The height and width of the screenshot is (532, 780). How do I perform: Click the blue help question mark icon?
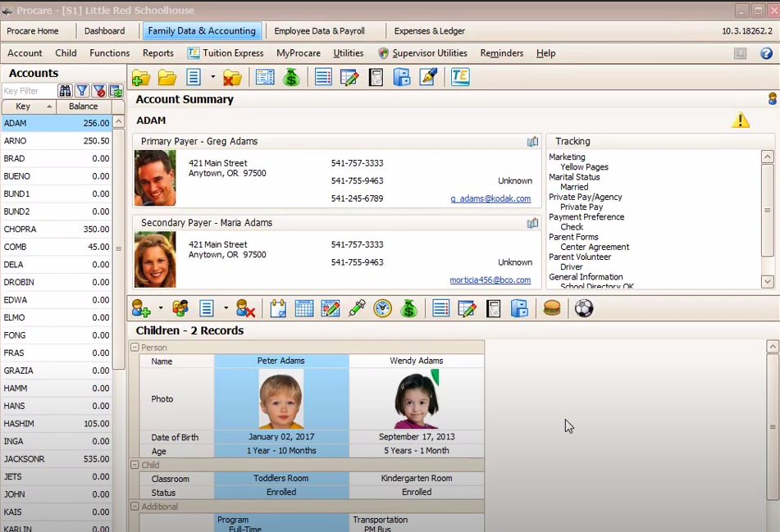click(x=767, y=53)
